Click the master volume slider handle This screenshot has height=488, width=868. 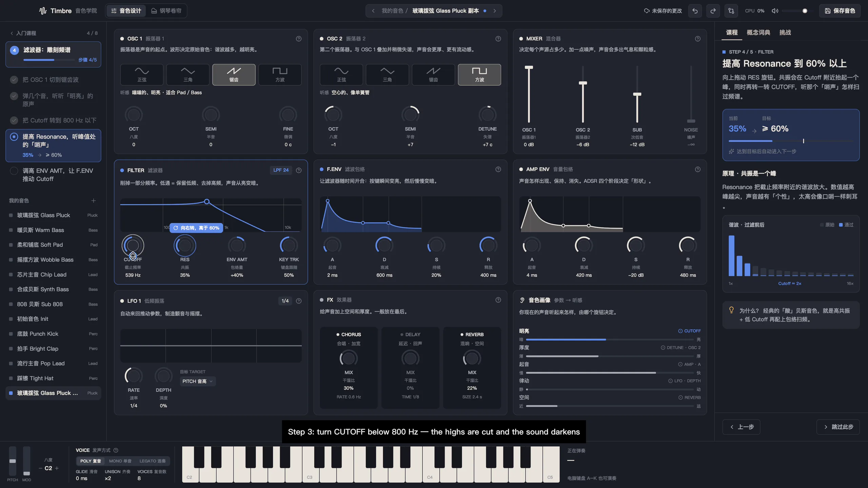805,11
